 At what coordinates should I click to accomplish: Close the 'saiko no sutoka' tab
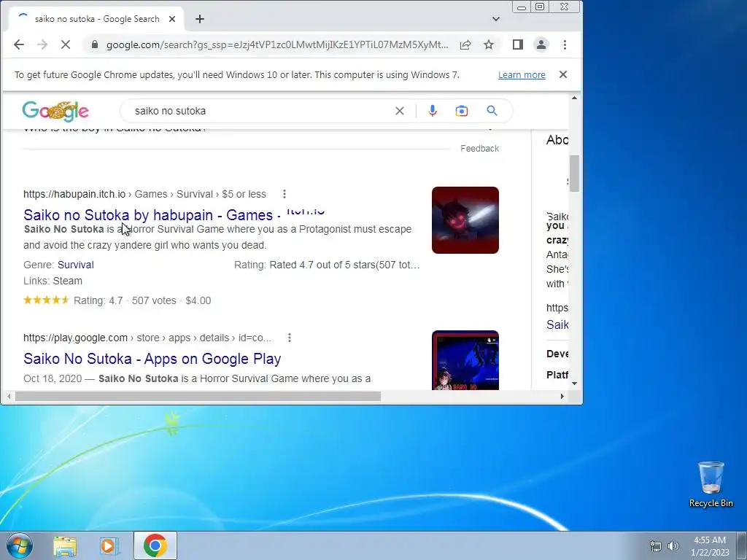(172, 19)
